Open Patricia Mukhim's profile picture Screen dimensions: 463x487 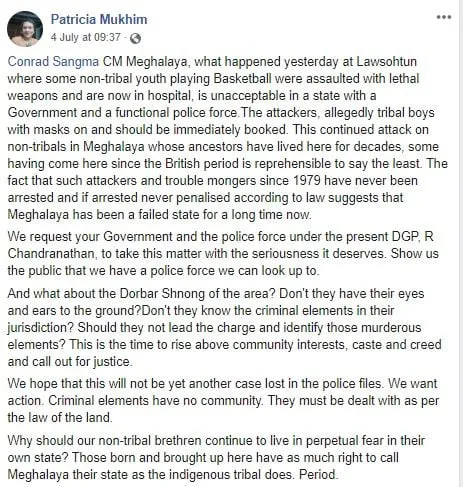(25, 29)
